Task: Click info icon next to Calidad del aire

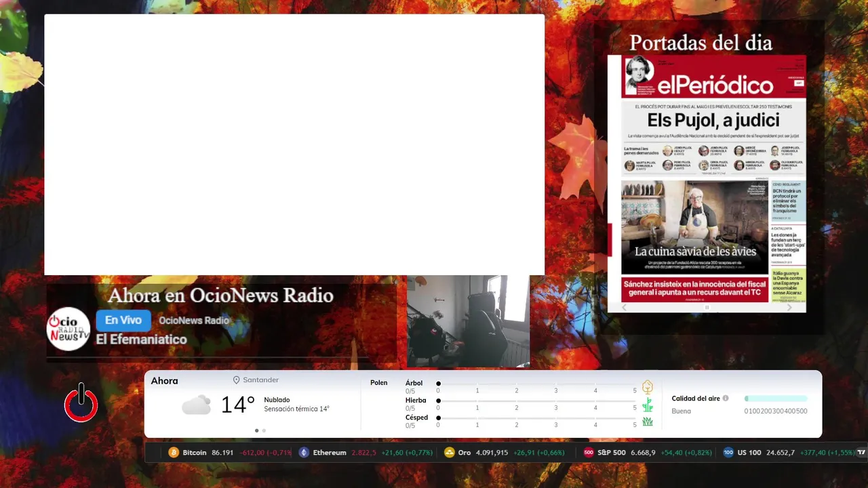Action: pos(726,399)
